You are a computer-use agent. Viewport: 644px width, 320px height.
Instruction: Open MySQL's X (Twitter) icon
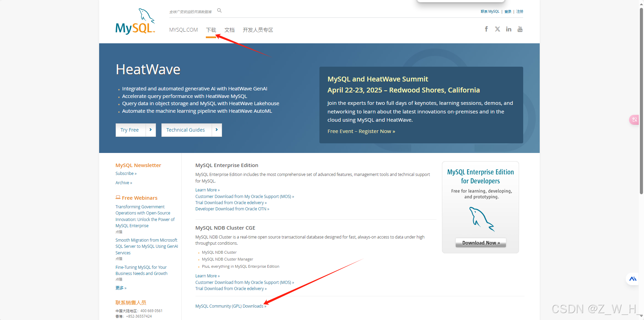pos(497,29)
